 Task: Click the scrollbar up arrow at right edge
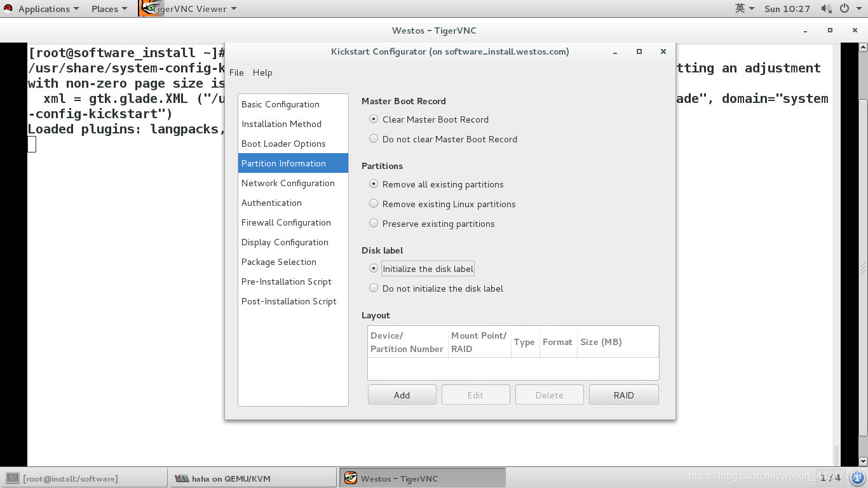pos(863,48)
